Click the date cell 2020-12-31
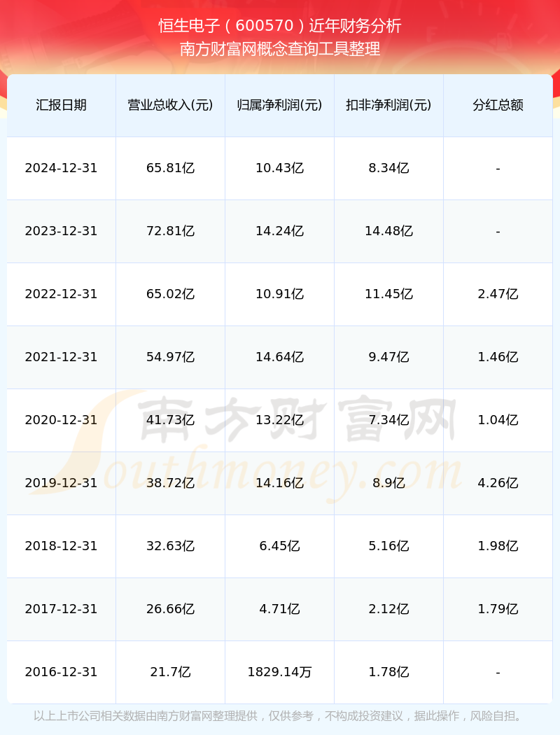Viewport: 560px width, 735px height. point(62,420)
